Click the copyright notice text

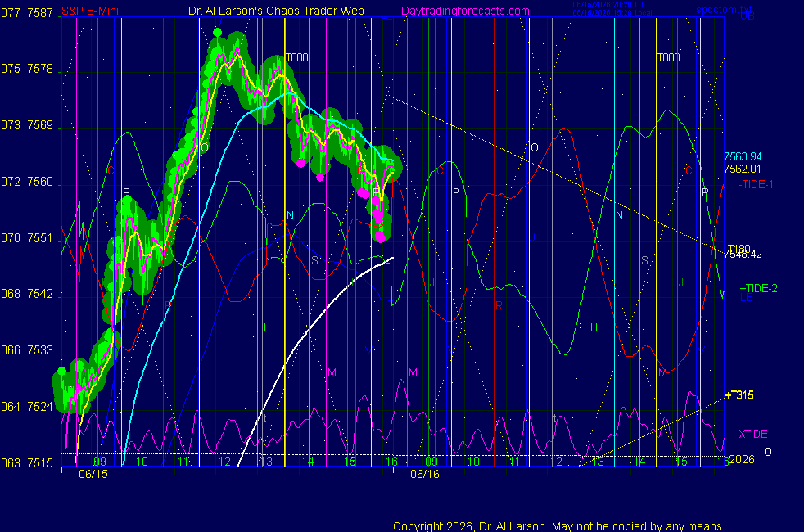pyautogui.click(x=559, y=526)
